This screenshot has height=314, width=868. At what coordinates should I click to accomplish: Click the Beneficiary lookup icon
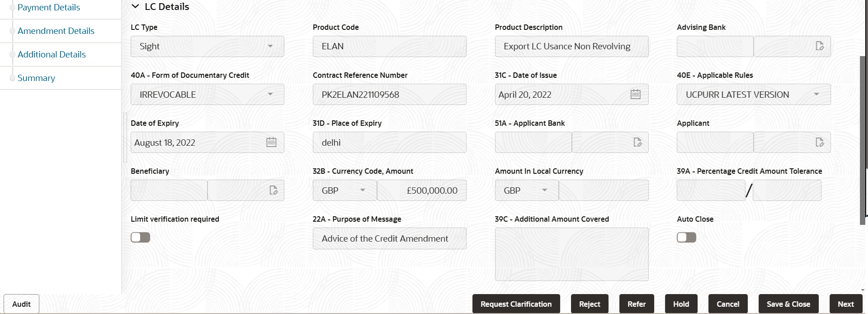coord(273,190)
